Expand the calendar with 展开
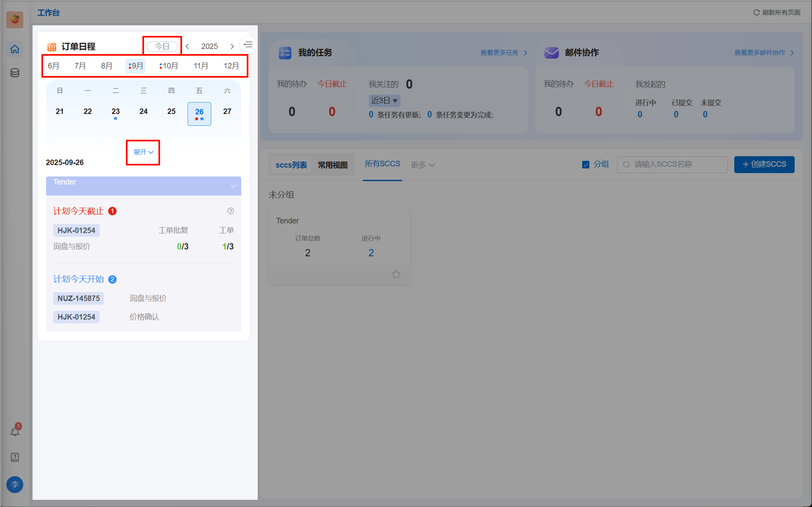The width and height of the screenshot is (812, 507). (x=143, y=152)
